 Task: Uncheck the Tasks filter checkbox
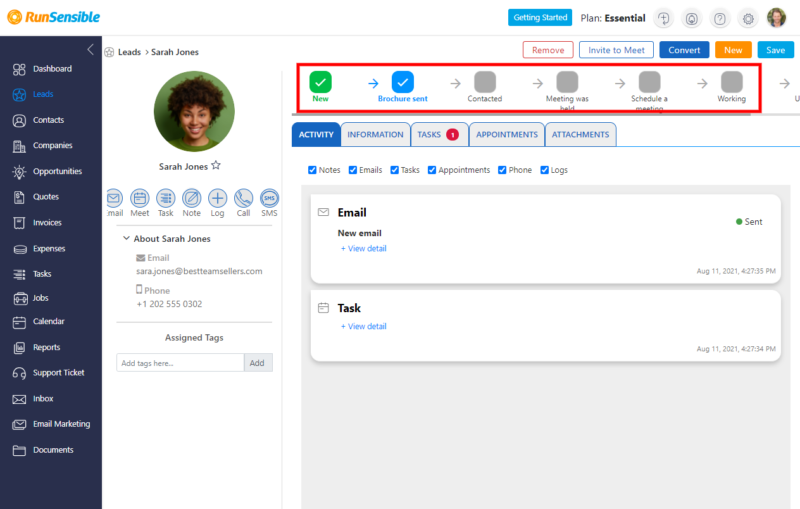tap(394, 170)
